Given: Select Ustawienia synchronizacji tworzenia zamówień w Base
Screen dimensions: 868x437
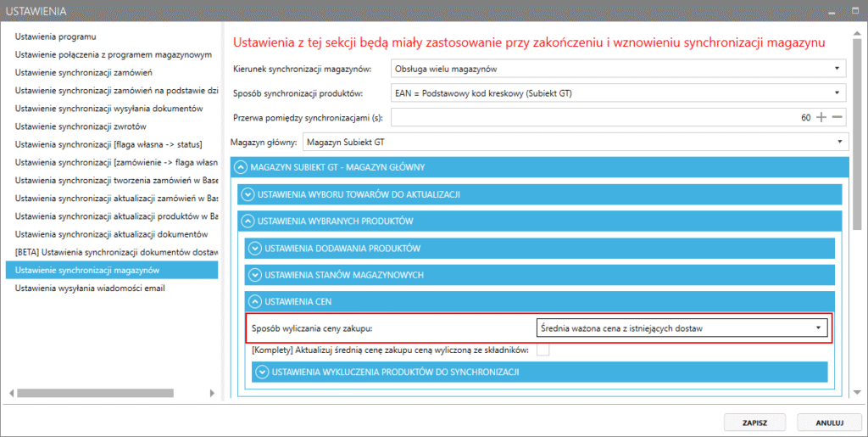Looking at the screenshot, I should 116,180.
